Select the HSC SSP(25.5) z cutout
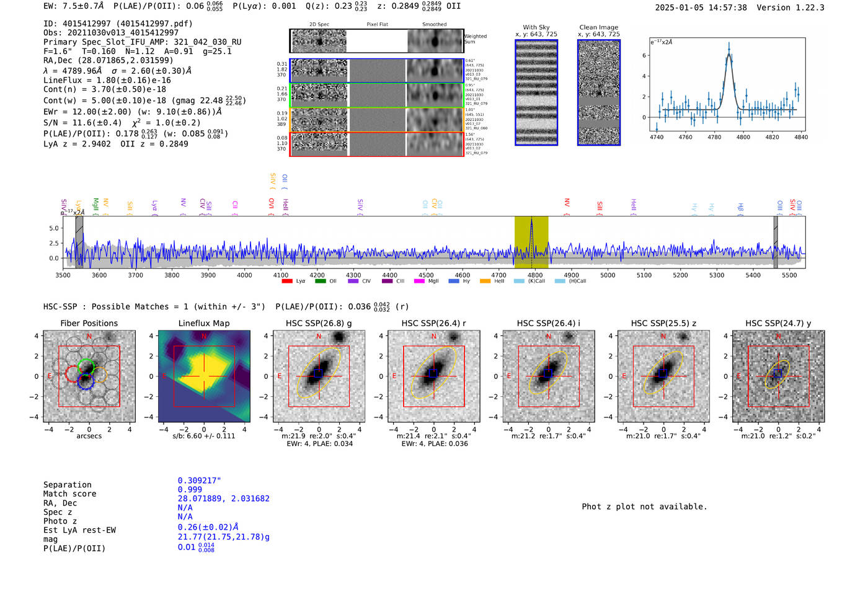The height and width of the screenshot is (591, 868). (x=663, y=376)
